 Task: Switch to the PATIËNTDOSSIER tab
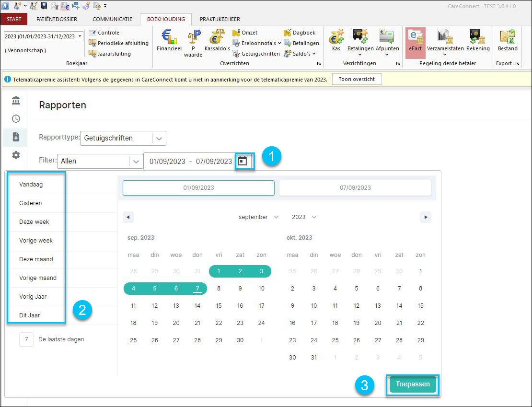(x=57, y=19)
